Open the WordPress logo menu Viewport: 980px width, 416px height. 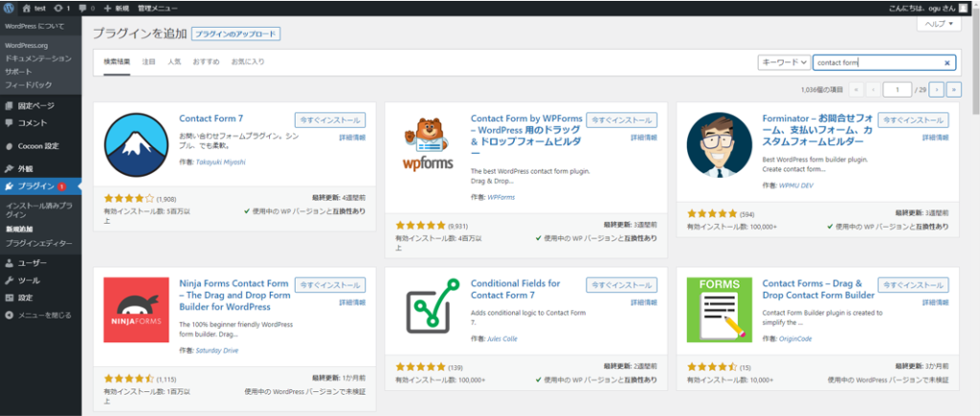[x=9, y=9]
